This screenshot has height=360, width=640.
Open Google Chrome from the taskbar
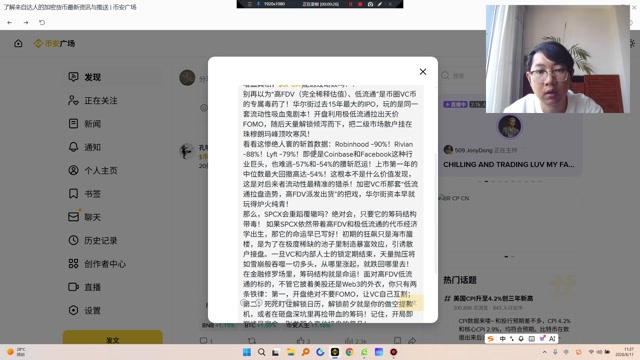[349, 352]
